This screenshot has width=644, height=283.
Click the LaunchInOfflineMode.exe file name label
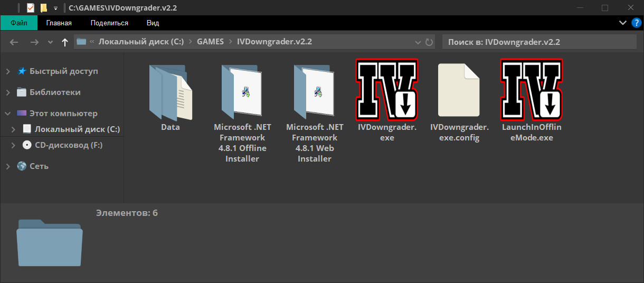click(x=532, y=133)
